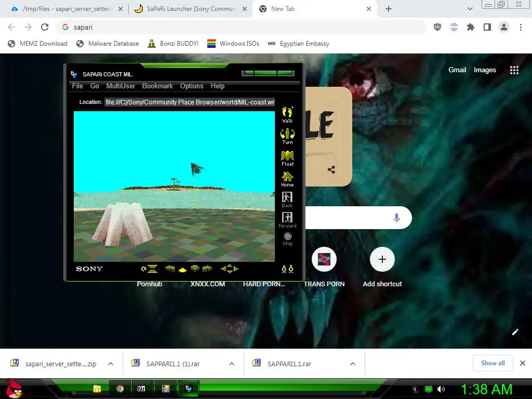Open Gmail link on New Tab page

pos(457,70)
